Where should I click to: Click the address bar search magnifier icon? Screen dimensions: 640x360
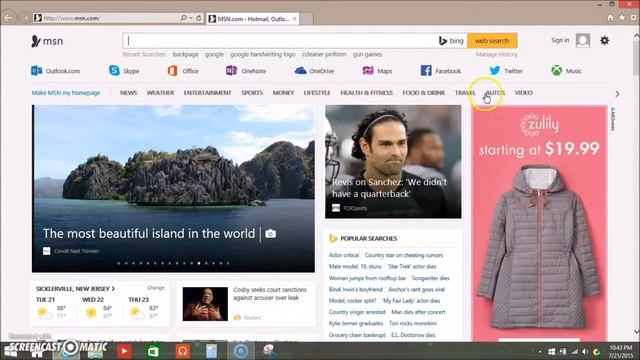tap(183, 18)
